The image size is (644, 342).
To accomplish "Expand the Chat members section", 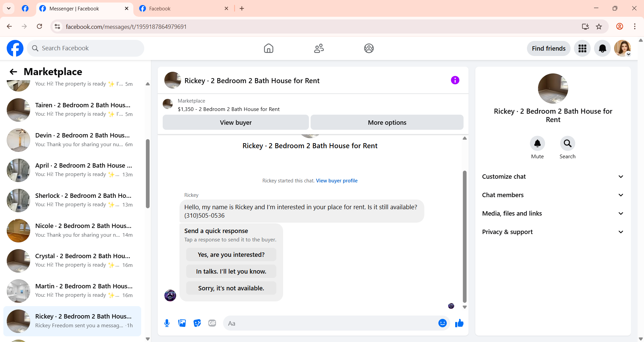I will (x=553, y=195).
